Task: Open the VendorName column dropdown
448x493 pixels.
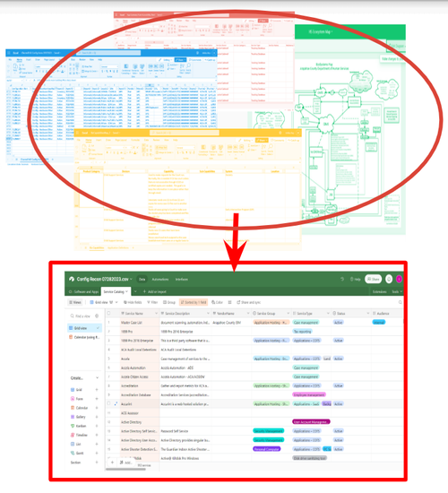Action: [248, 314]
